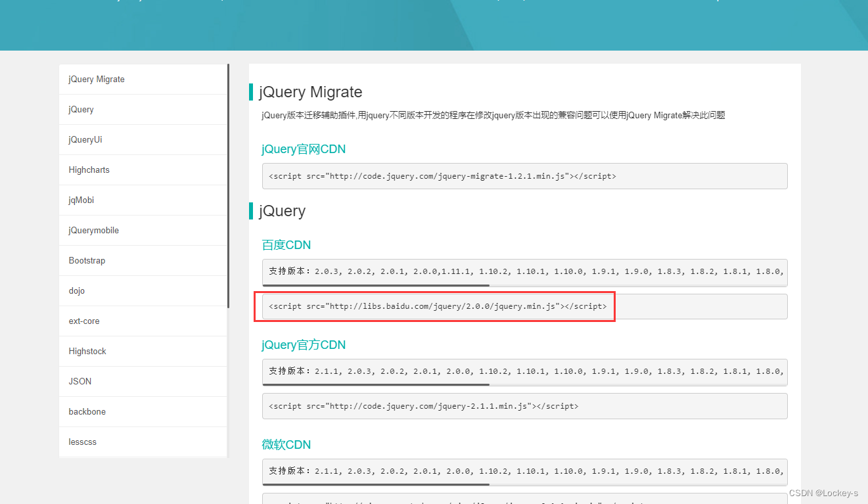Click the jquery-migrate-1.2.1 script code box

[x=524, y=176]
